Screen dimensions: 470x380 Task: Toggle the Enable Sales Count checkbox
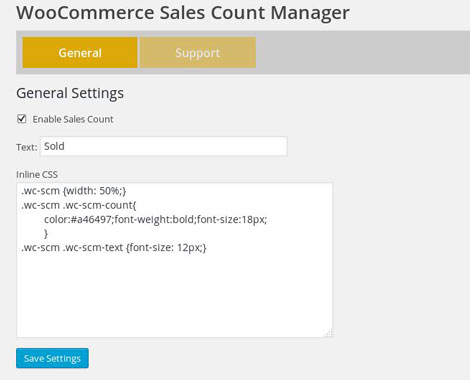(22, 119)
